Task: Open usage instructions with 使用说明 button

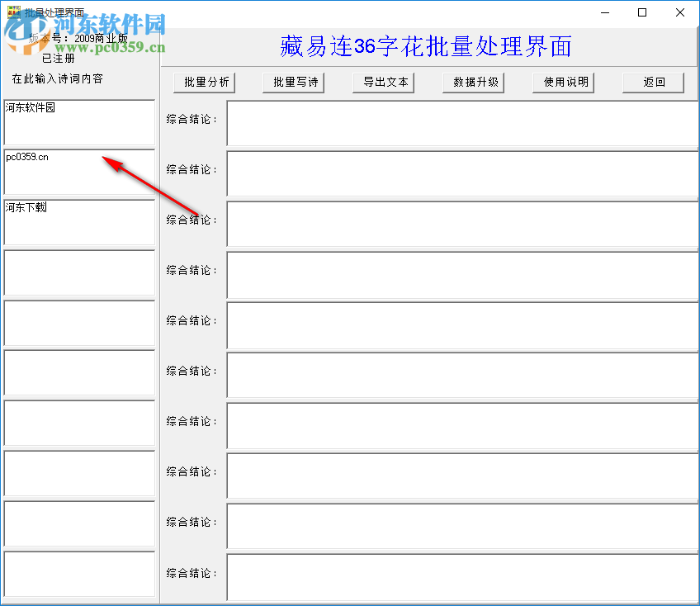Action: tap(563, 82)
